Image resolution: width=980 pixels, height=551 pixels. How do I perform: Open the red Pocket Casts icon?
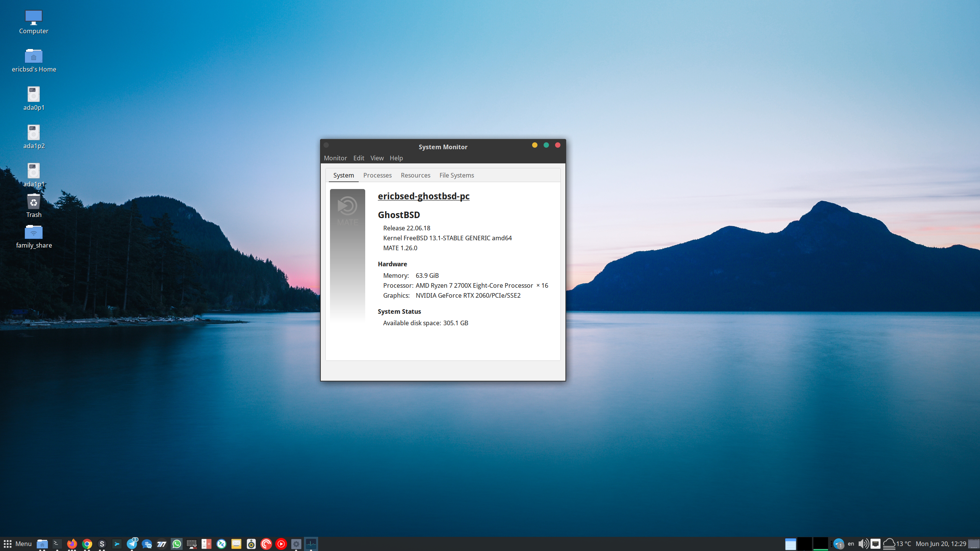[266, 544]
